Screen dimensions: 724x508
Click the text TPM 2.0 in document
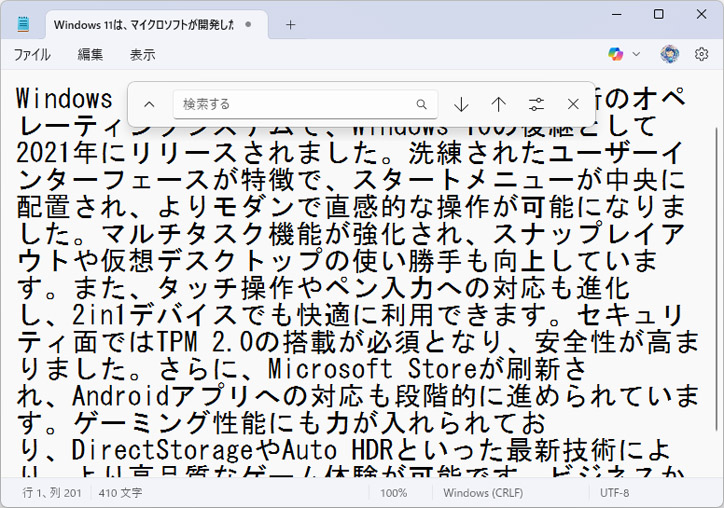(205, 342)
